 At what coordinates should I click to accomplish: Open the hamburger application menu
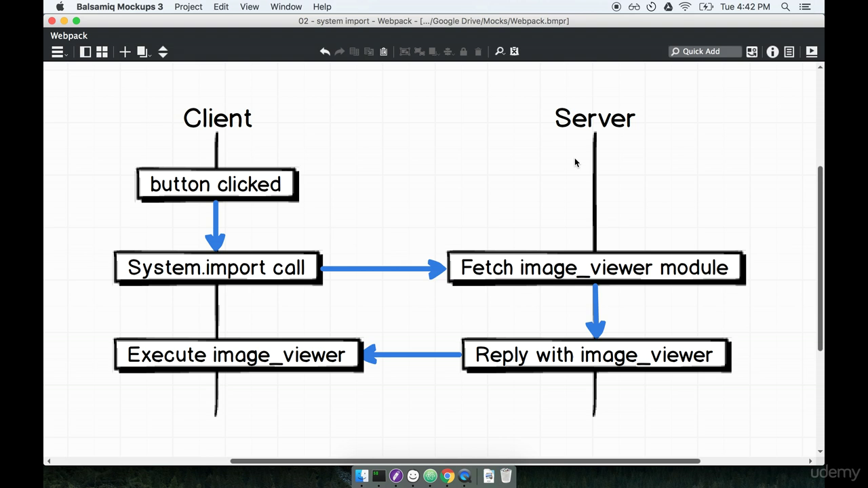pos(57,52)
